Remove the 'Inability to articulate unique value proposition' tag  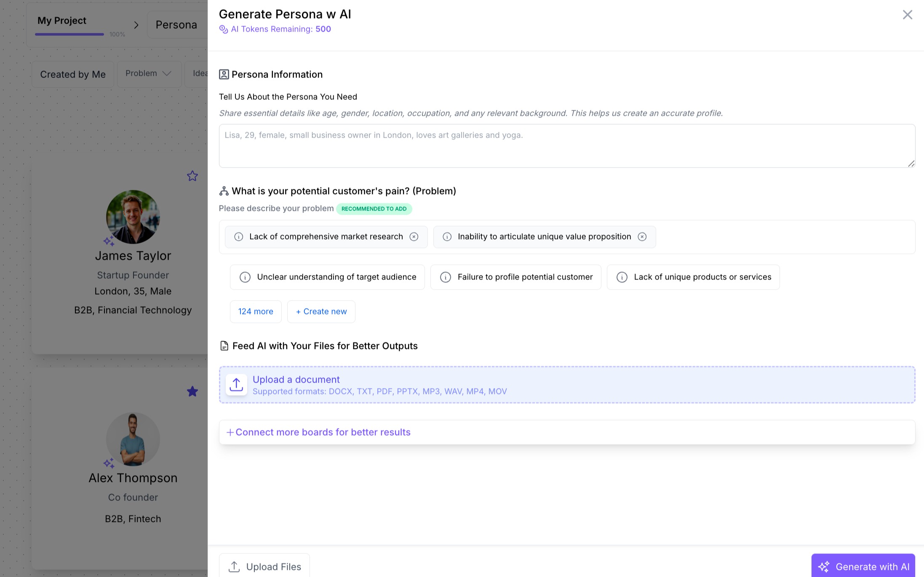(x=642, y=237)
